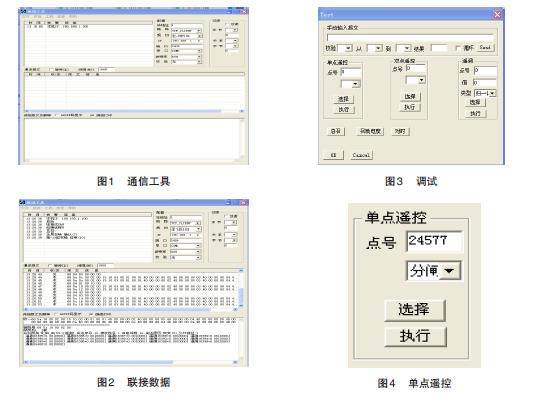Click the 召唤电度 button
The height and width of the screenshot is (396, 553).
(370, 131)
